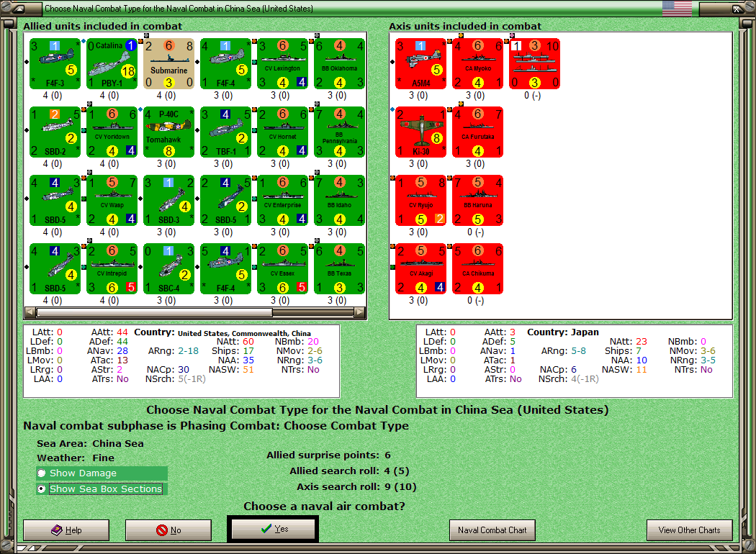
Task: Open the Help button
Action: coord(66,530)
